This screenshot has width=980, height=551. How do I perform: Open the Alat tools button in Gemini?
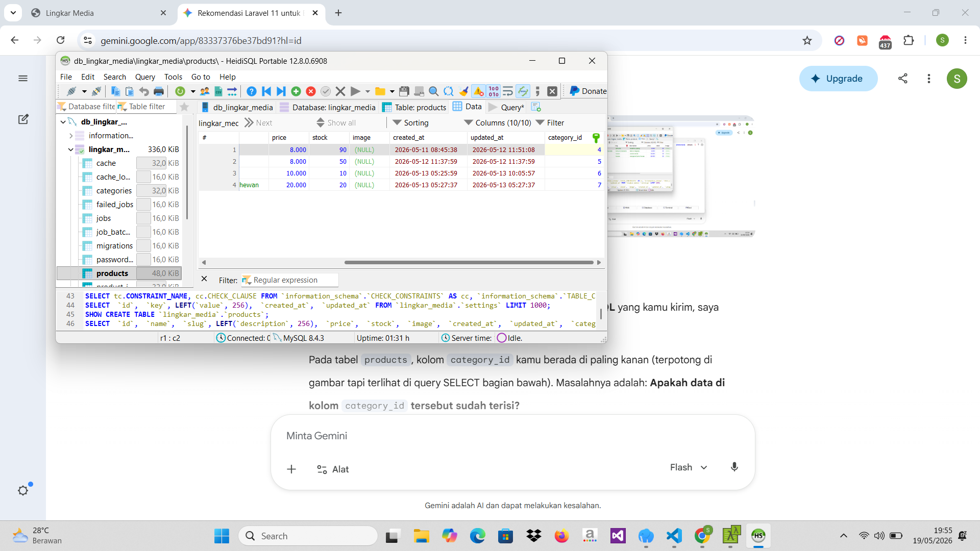click(x=333, y=469)
